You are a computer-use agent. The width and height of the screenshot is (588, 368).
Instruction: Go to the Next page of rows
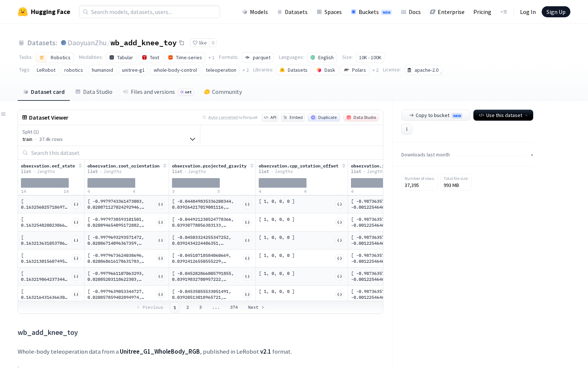click(256, 307)
